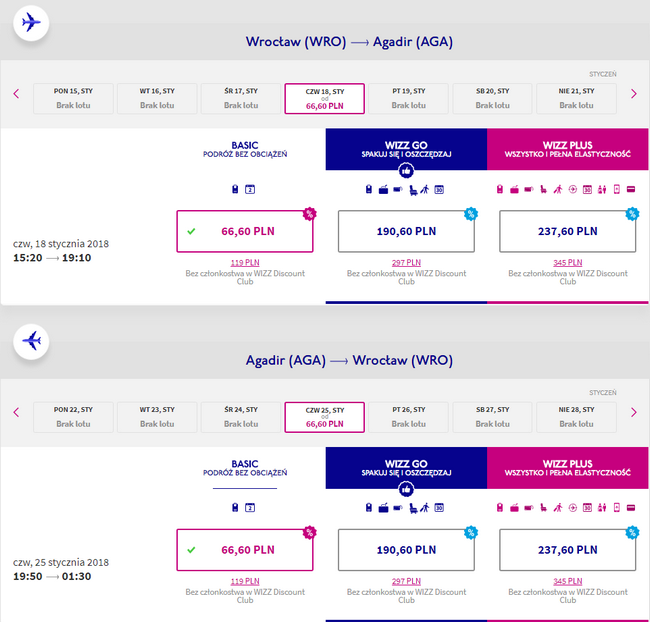Click discount percent badge on outbound 190,60 PLN
Viewport: 650px width, 622px height.
(x=471, y=214)
